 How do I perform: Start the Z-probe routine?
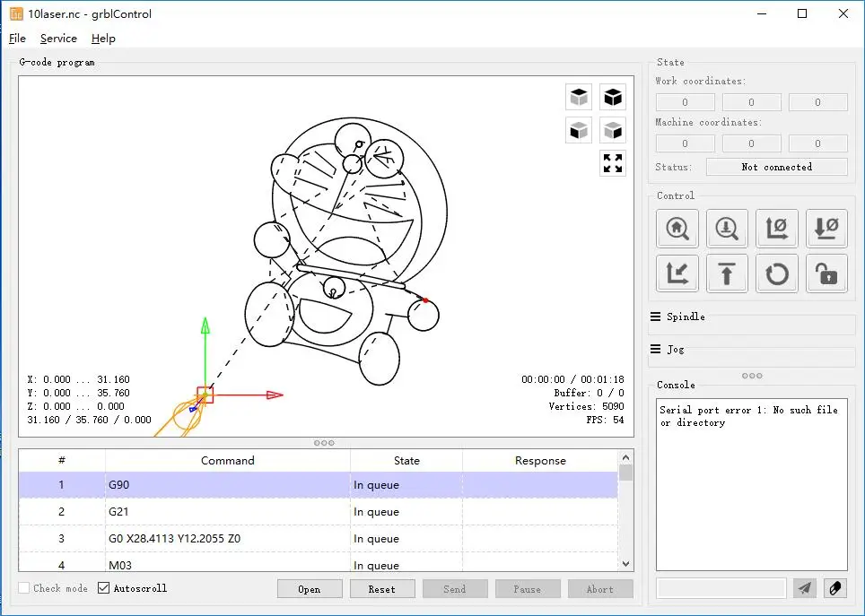tap(727, 229)
